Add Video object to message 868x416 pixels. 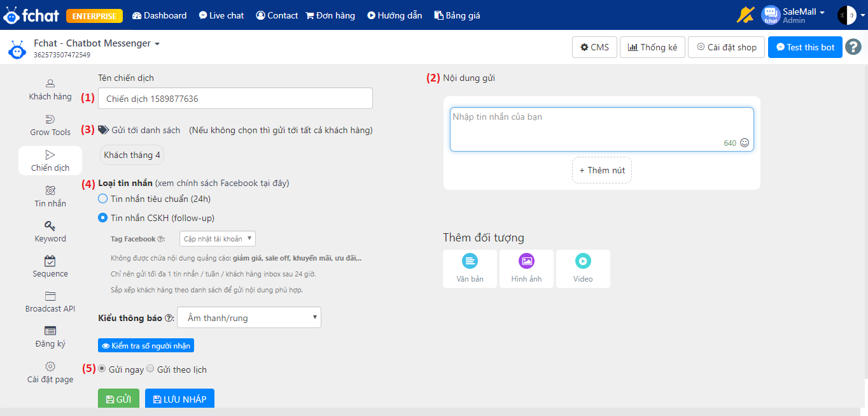(x=583, y=269)
